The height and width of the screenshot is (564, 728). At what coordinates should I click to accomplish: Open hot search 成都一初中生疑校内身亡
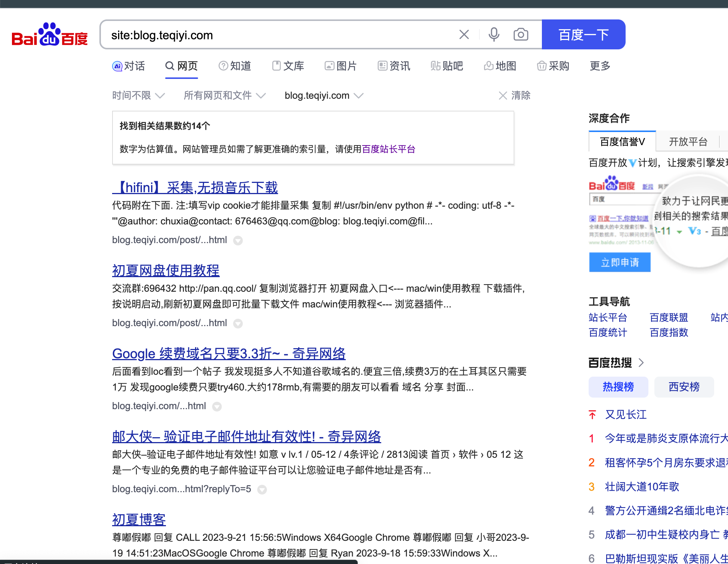(x=666, y=534)
